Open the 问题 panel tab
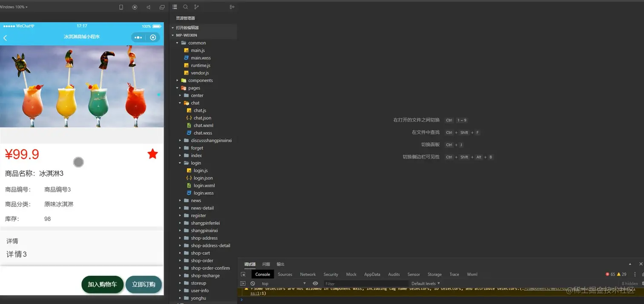Viewport: 644px width, 304px height. (x=266, y=264)
